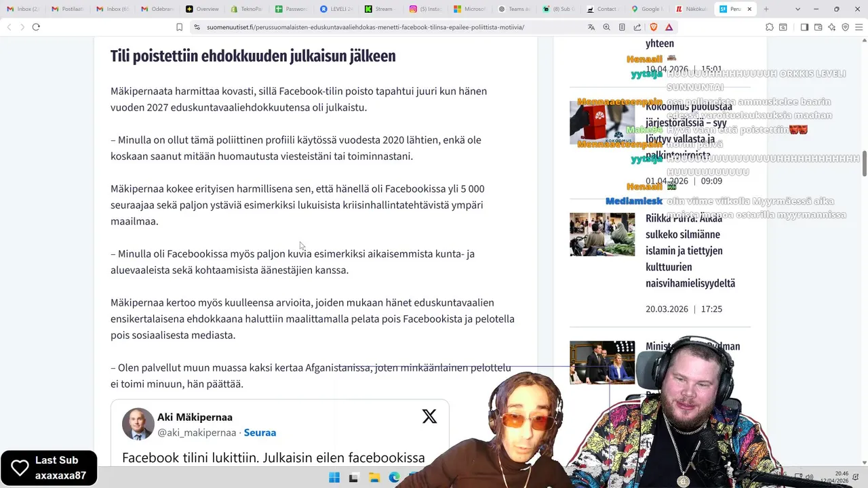Switch to the Instagram tab
868x488 pixels.
pos(427,9)
